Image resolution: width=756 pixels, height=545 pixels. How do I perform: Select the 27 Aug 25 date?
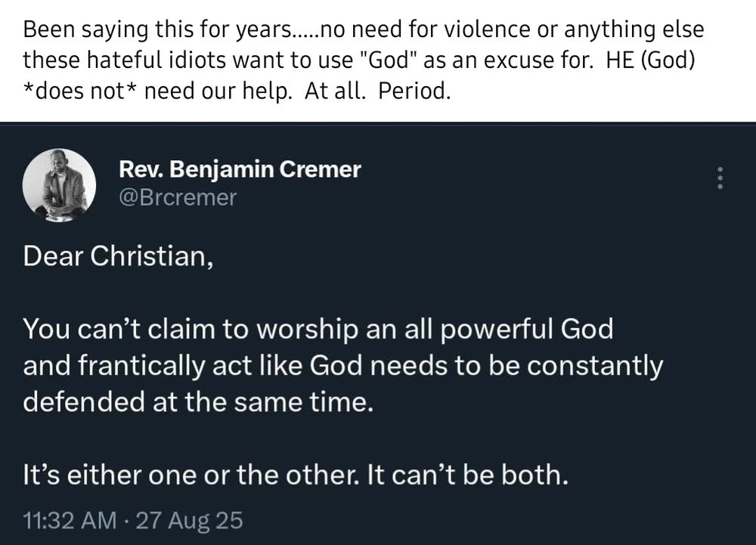coord(189,520)
